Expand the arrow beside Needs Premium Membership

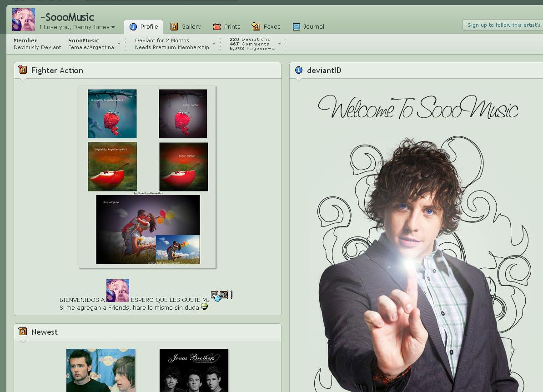click(x=214, y=44)
